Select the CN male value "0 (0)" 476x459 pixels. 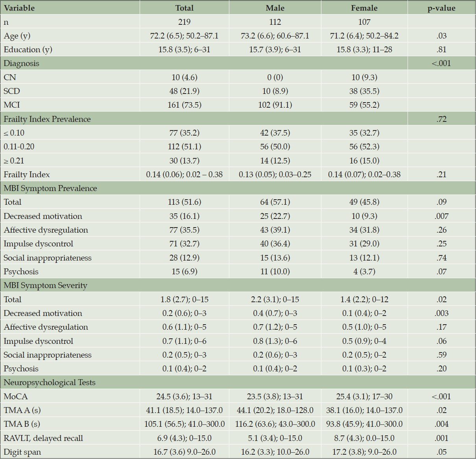275,77
